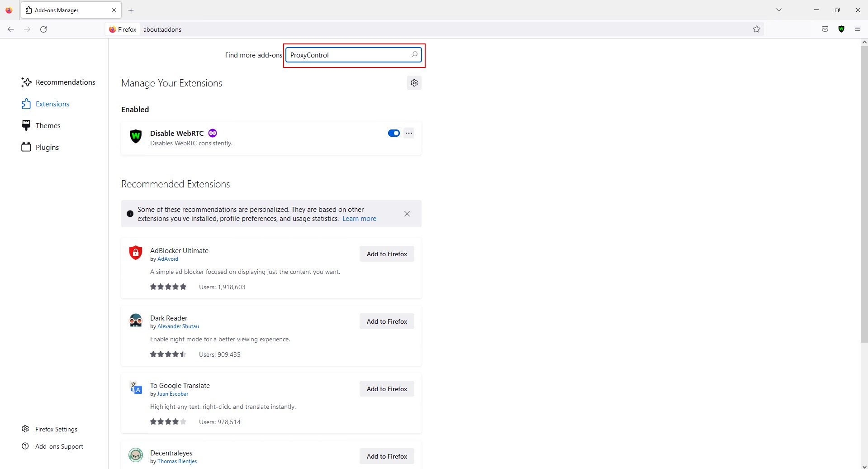
Task: Open the extensions gear tools menu
Action: 414,83
